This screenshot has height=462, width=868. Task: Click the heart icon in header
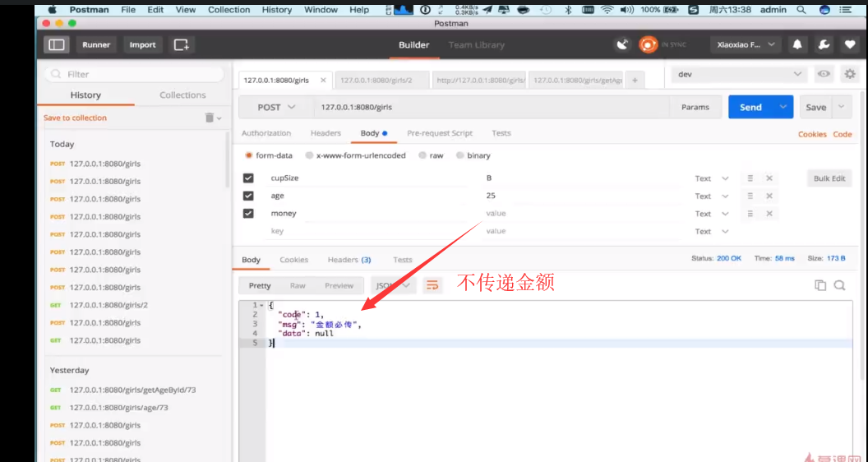pos(850,45)
